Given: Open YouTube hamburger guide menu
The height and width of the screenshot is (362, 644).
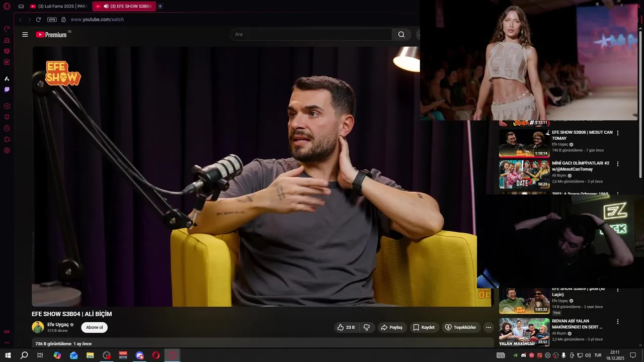Looking at the screenshot, I should (x=25, y=35).
